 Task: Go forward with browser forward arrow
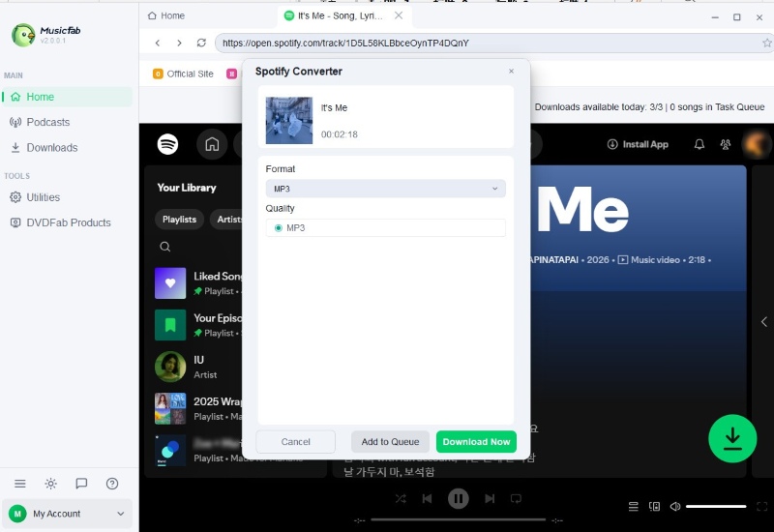pyautogui.click(x=179, y=43)
